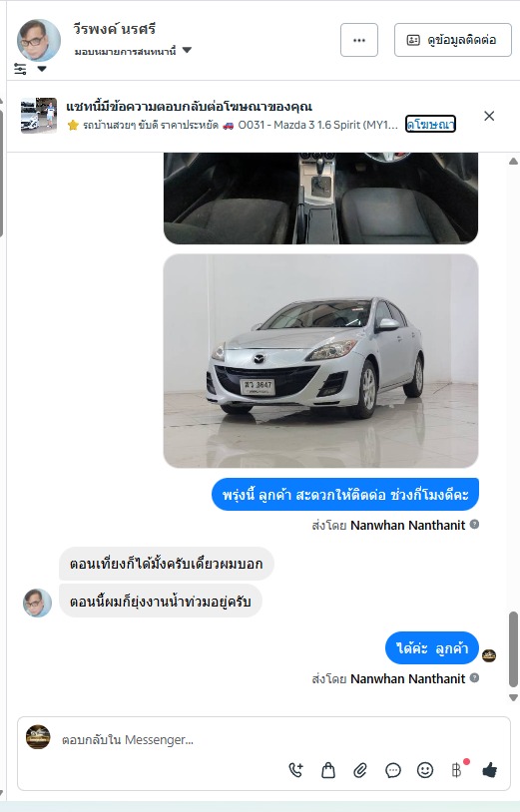This screenshot has height=812, width=520.
Task: Attach a file with the paperclip icon
Action: (x=360, y=770)
